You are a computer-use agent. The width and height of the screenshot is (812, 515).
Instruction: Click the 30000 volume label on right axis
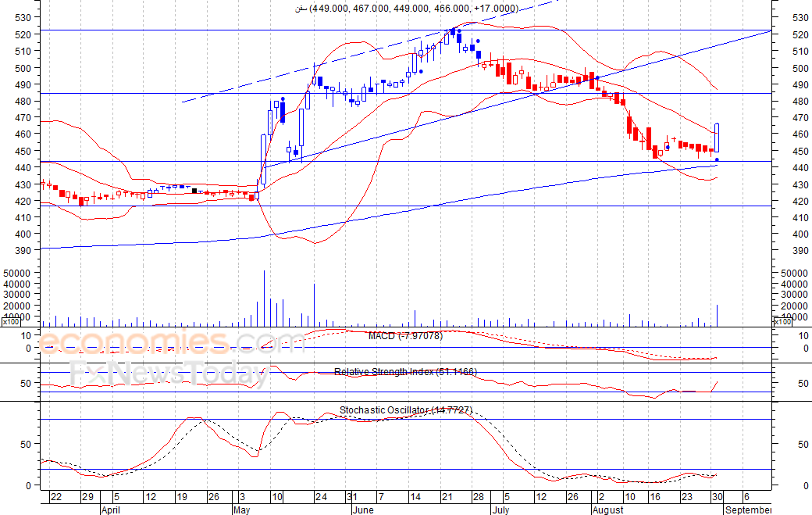pyautogui.click(x=794, y=295)
